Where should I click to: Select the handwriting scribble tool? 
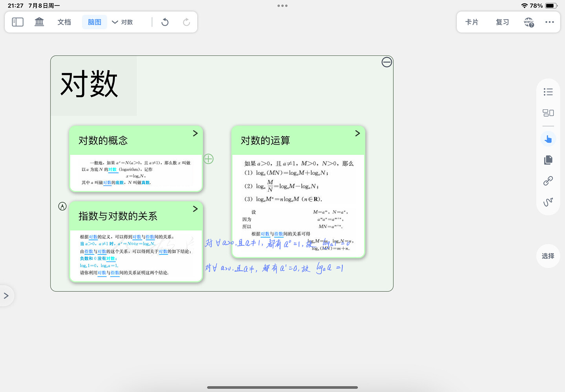(548, 201)
